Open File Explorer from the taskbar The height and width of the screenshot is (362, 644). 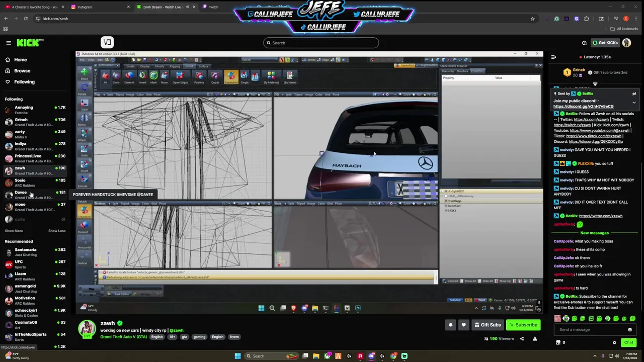pos(316,356)
